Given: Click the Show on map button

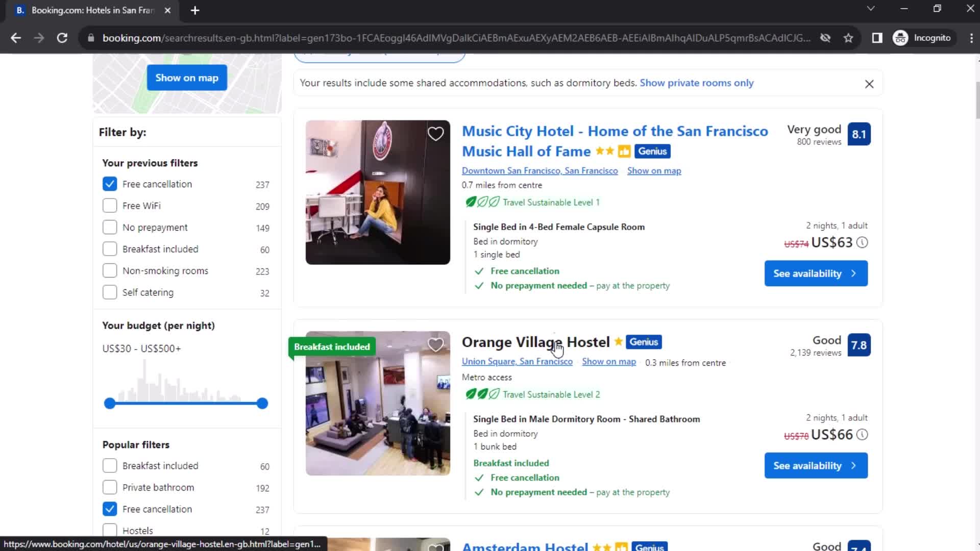Looking at the screenshot, I should click(x=187, y=78).
